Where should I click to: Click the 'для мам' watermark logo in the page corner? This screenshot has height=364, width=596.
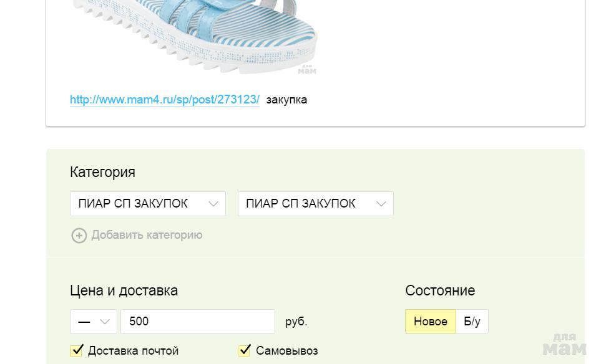pyautogui.click(x=564, y=344)
